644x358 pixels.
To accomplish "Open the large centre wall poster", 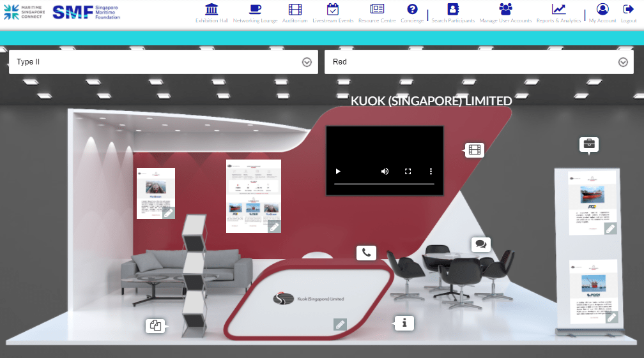I will [x=254, y=196].
